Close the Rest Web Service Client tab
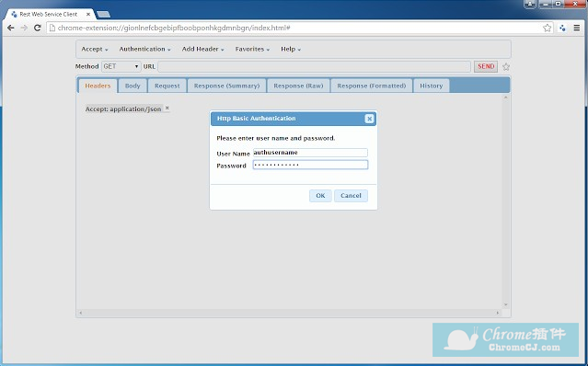The image size is (588, 366). coord(88,14)
